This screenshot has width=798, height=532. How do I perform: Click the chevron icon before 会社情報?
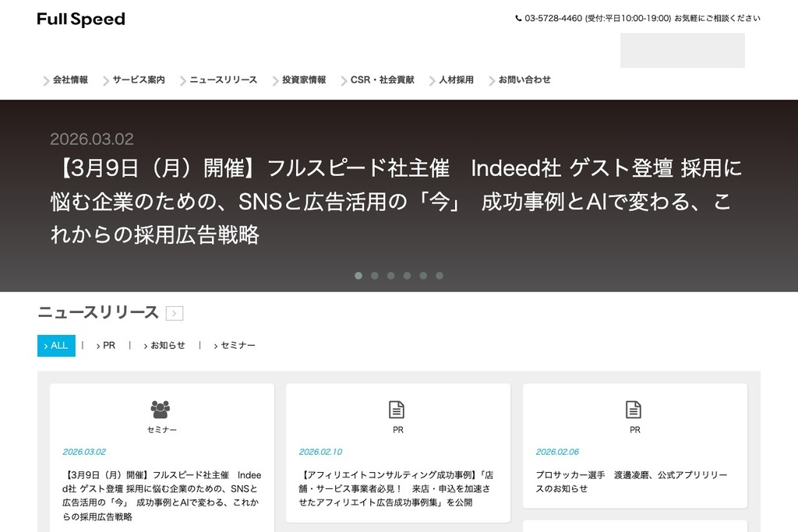pyautogui.click(x=44, y=79)
